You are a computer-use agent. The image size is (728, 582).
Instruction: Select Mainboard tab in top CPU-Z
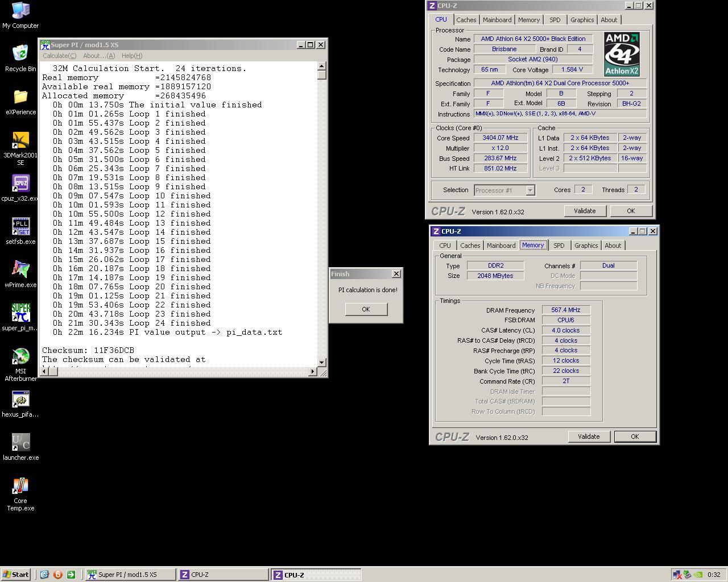click(497, 20)
